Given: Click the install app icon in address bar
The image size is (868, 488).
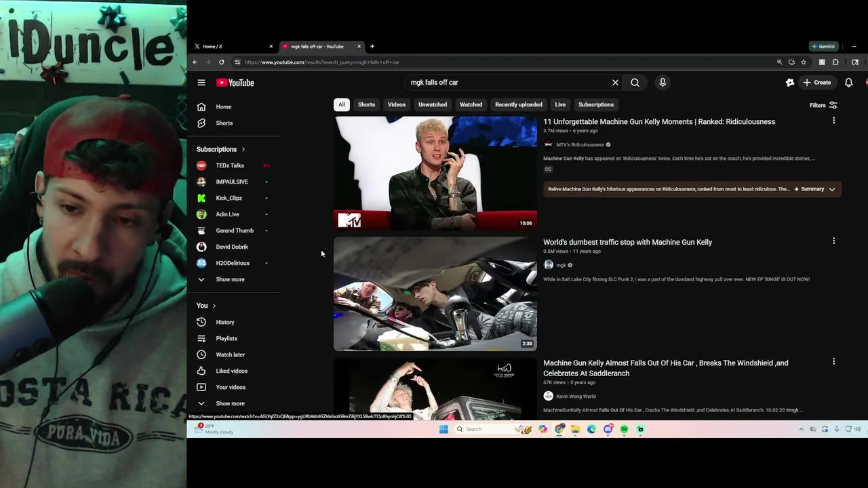Looking at the screenshot, I should [x=791, y=62].
